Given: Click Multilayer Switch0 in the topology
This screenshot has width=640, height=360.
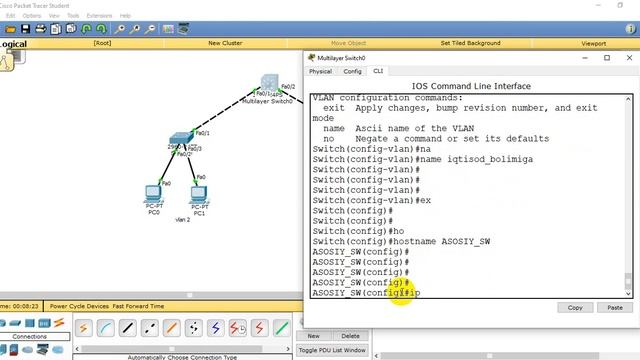Looking at the screenshot, I should pyautogui.click(x=269, y=82).
